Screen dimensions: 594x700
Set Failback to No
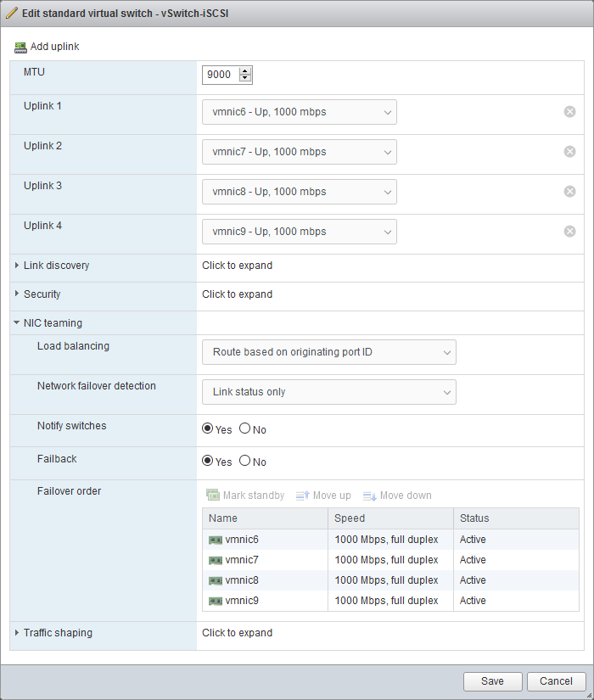pyautogui.click(x=245, y=462)
